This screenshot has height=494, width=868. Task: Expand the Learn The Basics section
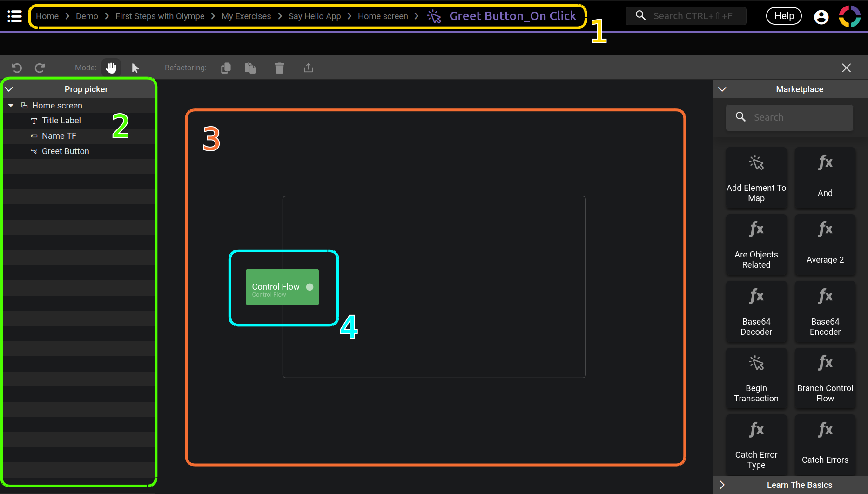tap(722, 485)
